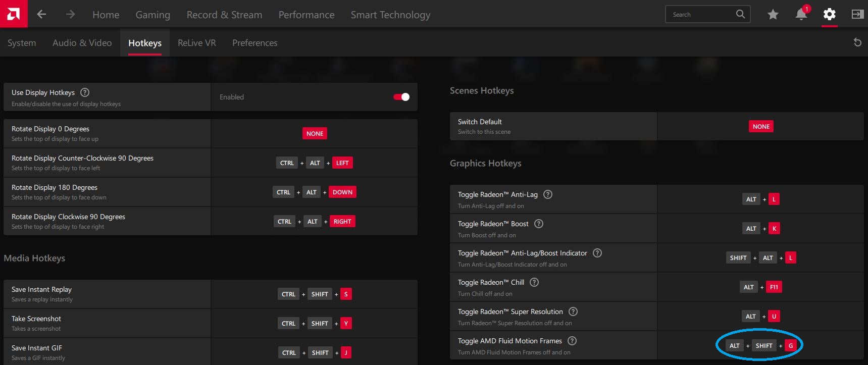868x365 pixels.
Task: Disable the Use Display Hotkeys switch
Action: pyautogui.click(x=401, y=97)
